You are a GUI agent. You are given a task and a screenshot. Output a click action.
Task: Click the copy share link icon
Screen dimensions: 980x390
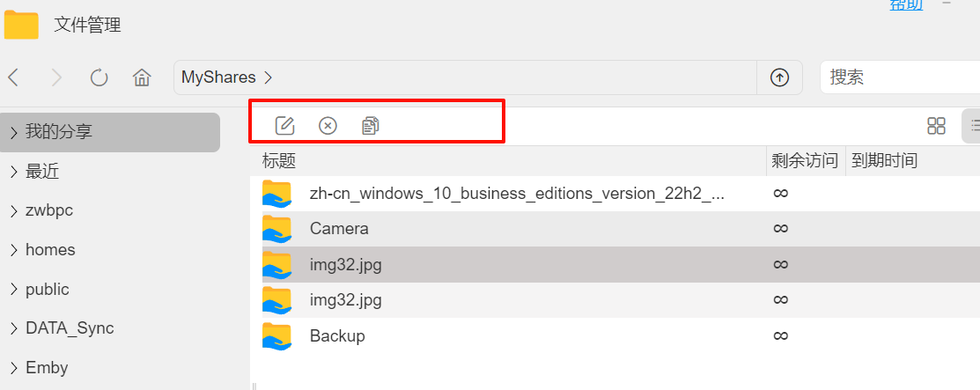point(371,126)
